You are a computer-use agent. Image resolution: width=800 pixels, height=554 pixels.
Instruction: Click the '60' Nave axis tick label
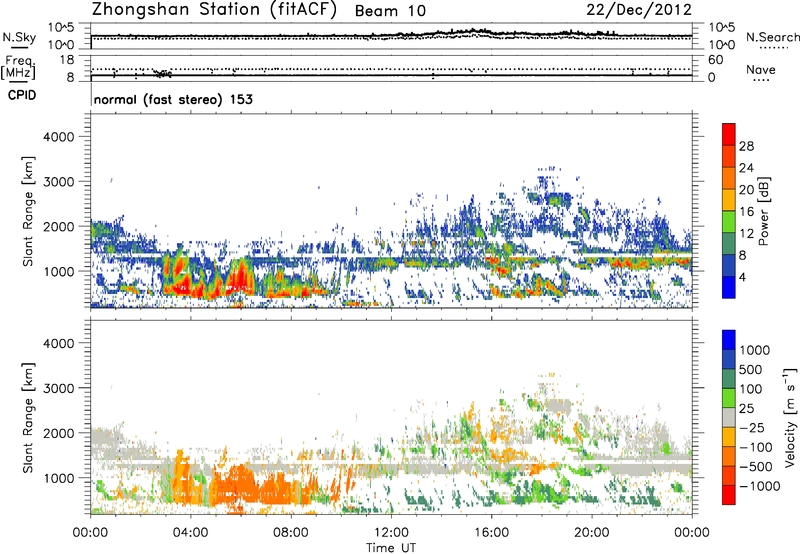715,60
